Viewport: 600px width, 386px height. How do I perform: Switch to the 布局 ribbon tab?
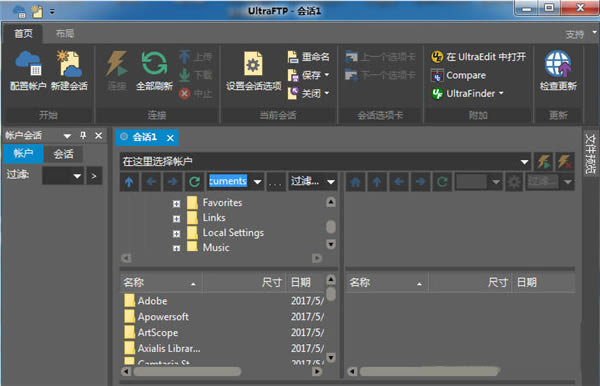(x=65, y=34)
